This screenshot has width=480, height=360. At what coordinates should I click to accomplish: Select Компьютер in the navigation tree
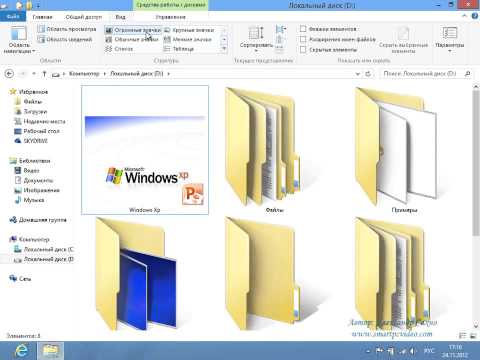point(34,239)
